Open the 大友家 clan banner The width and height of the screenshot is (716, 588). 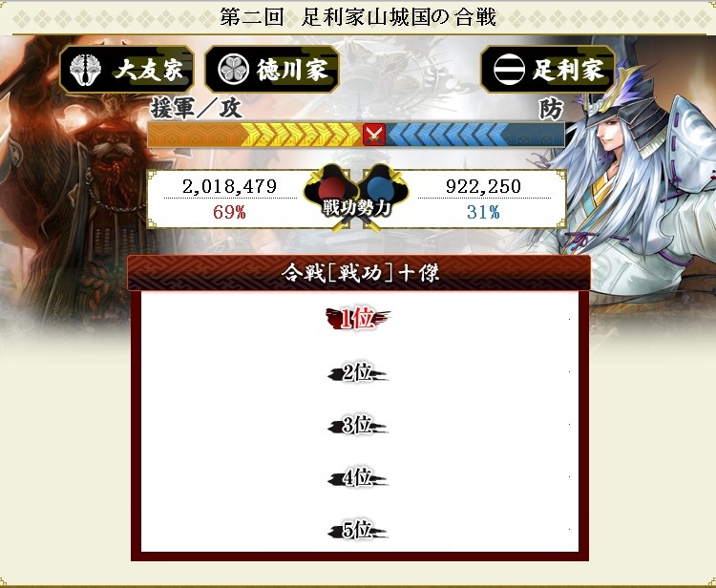[127, 70]
